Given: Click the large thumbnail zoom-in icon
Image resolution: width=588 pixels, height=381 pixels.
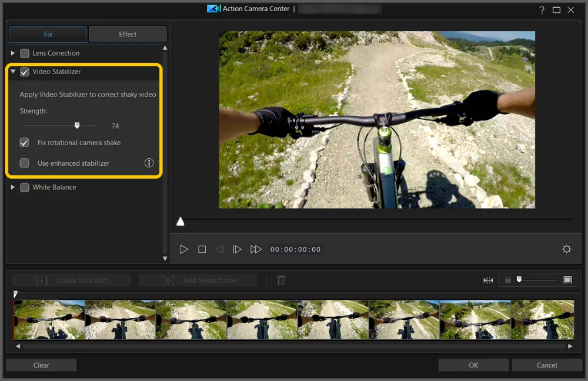Looking at the screenshot, I should (568, 280).
